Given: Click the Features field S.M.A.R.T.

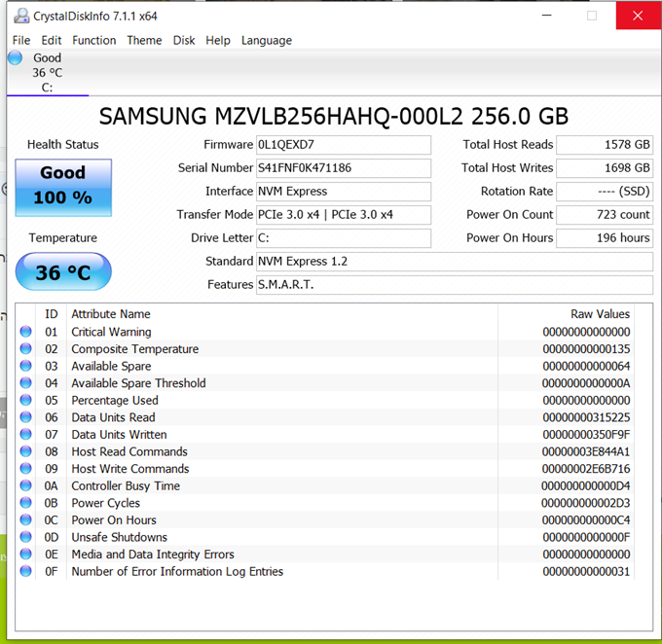Looking at the screenshot, I should click(x=455, y=285).
